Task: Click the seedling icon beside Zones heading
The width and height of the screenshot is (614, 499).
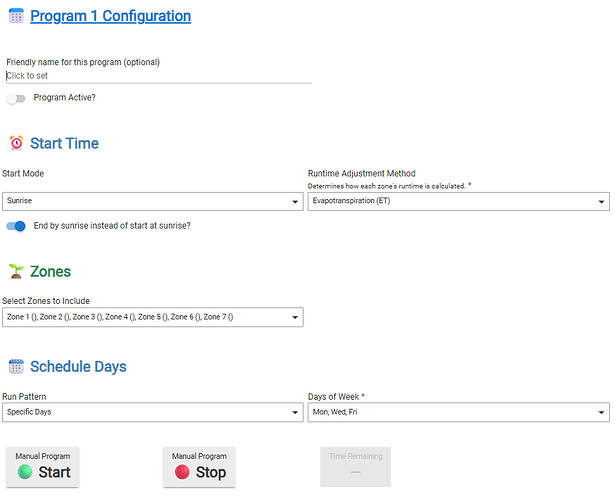Action: pyautogui.click(x=16, y=271)
